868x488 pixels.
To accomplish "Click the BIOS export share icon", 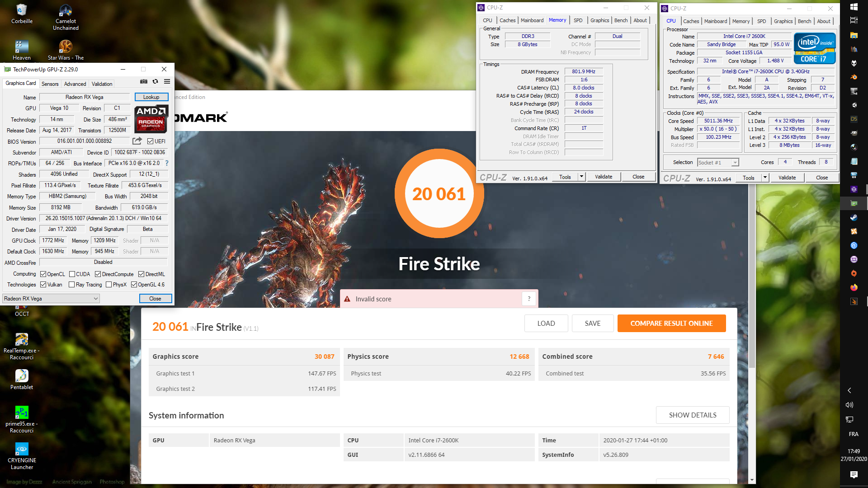I will click(137, 141).
